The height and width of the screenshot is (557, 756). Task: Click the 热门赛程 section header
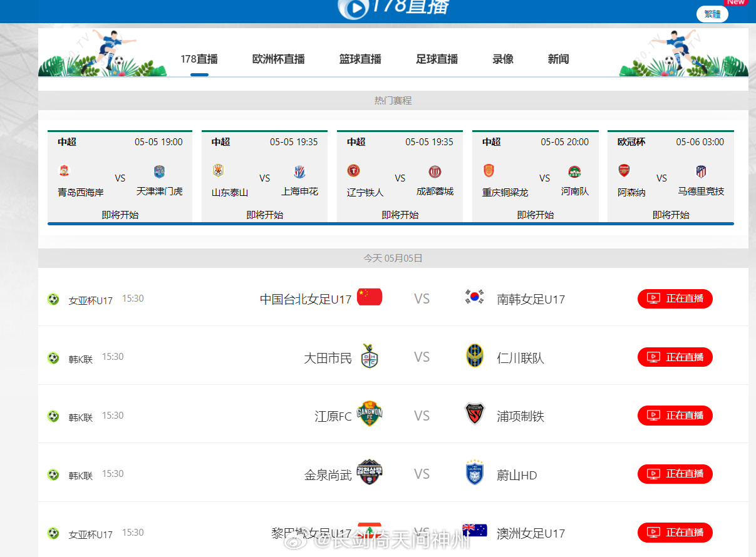click(393, 100)
